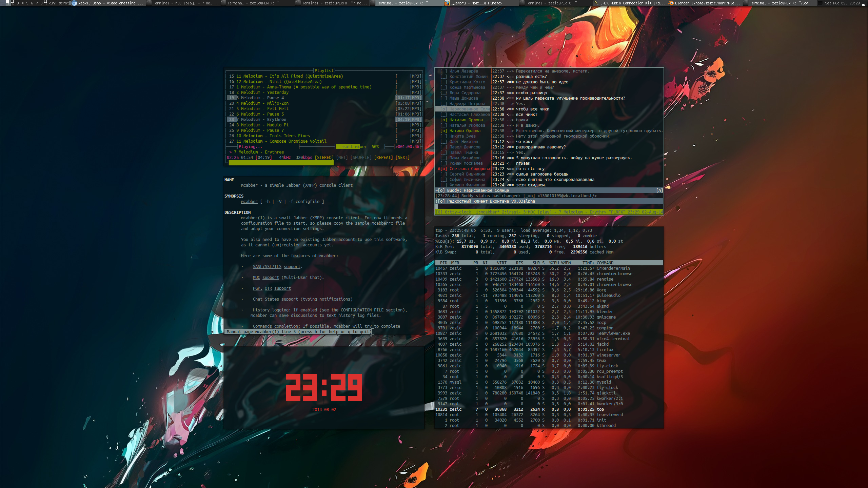Toggle the [NEXT] flag in MOC
868x488 pixels.
pyautogui.click(x=402, y=158)
